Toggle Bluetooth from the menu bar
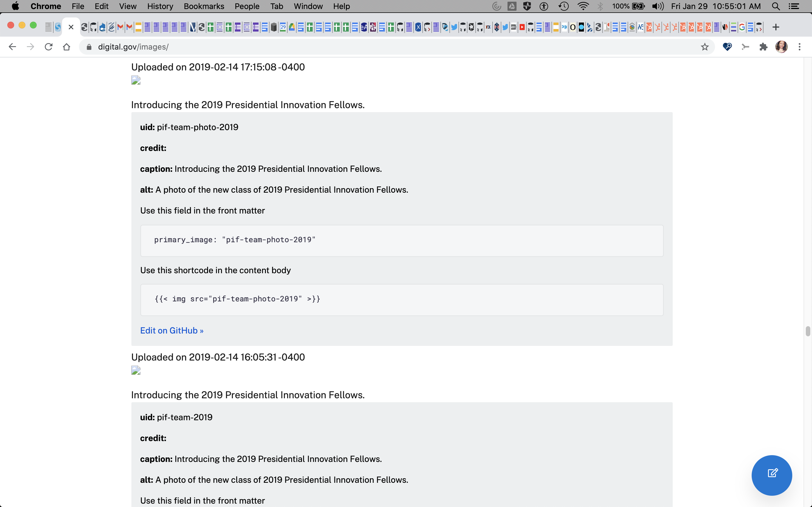Viewport: 812px width, 507px height. click(600, 6)
